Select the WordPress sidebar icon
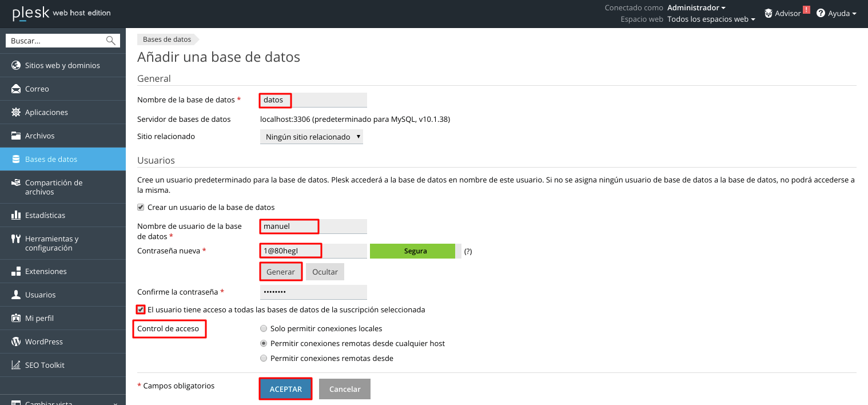The image size is (868, 405). [x=15, y=342]
